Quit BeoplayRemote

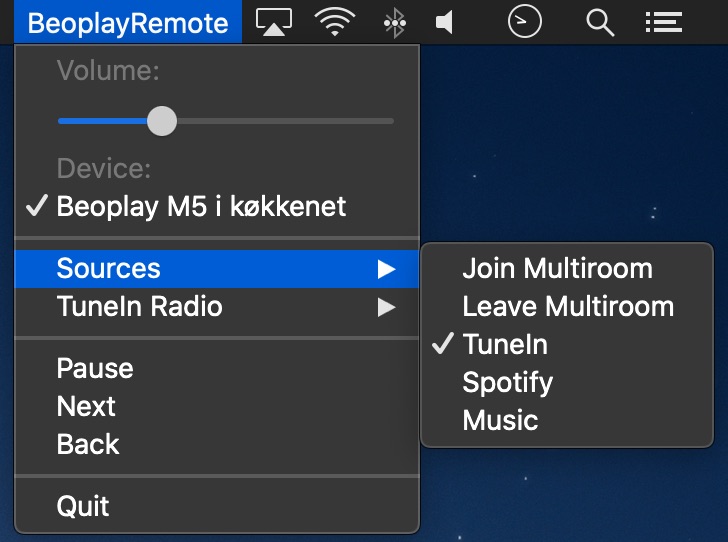point(217,506)
